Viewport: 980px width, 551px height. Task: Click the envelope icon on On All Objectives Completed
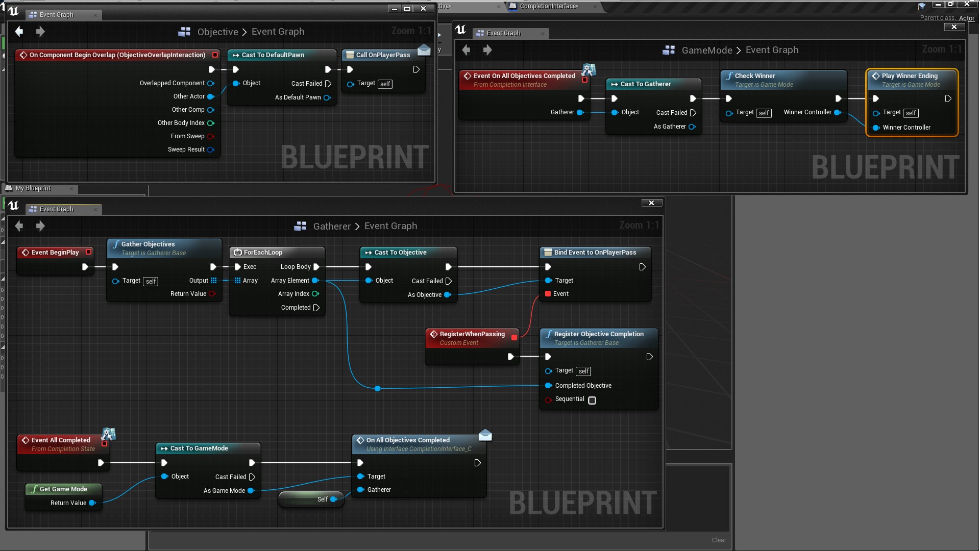coord(485,435)
